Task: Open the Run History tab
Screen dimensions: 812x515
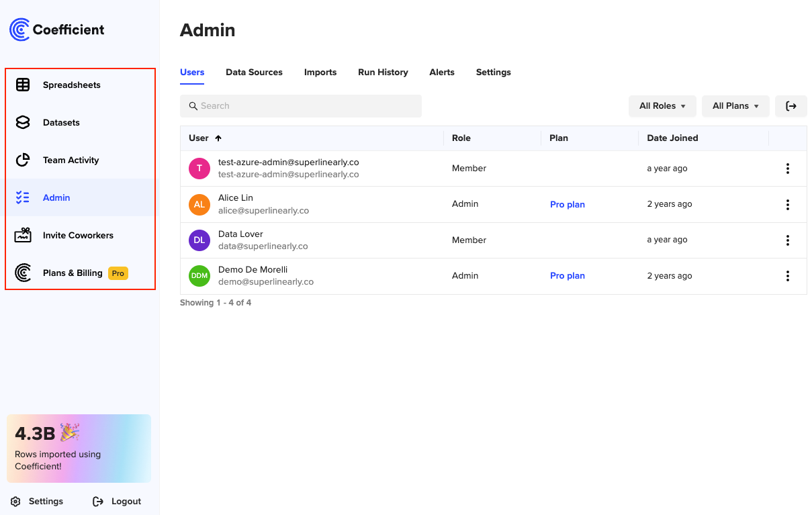Action: click(x=383, y=73)
